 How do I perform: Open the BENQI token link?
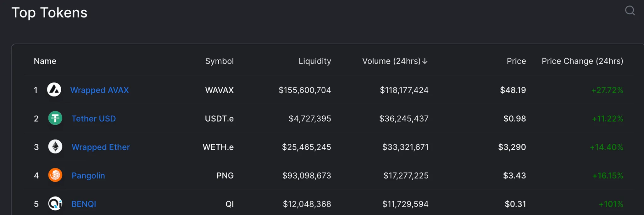pos(84,204)
